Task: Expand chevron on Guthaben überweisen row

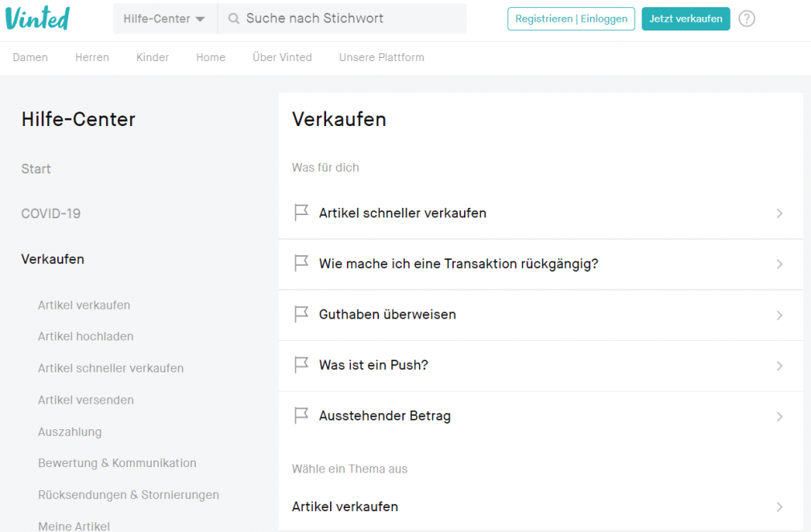Action: (x=780, y=315)
